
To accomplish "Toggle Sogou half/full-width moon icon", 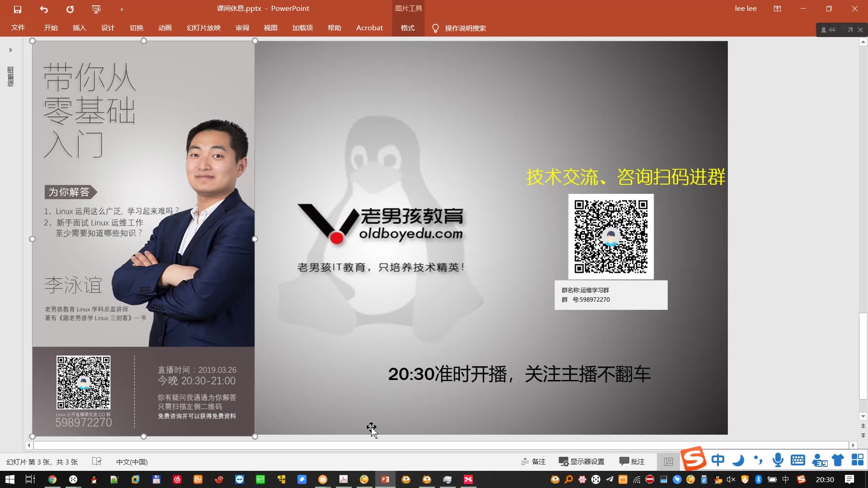I will coord(738,460).
